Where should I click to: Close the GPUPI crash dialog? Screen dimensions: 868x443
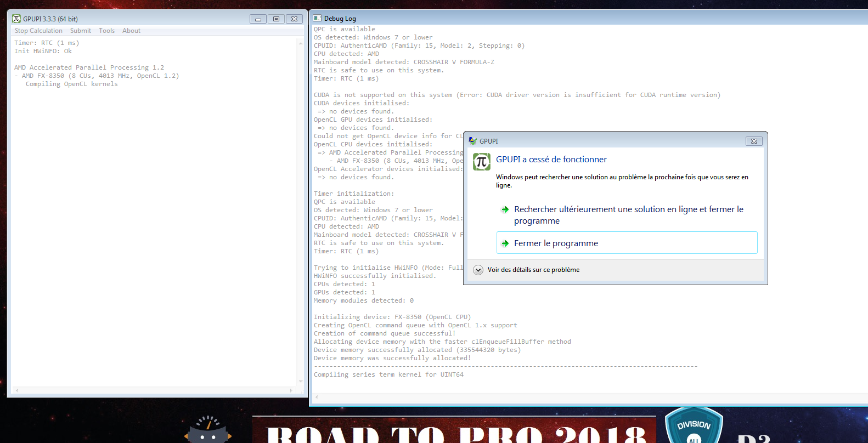754,141
